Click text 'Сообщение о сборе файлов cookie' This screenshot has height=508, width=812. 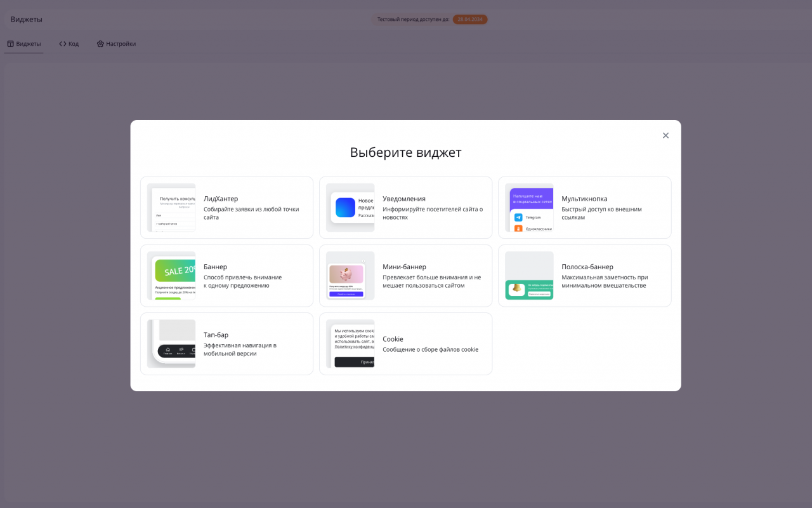click(x=431, y=349)
